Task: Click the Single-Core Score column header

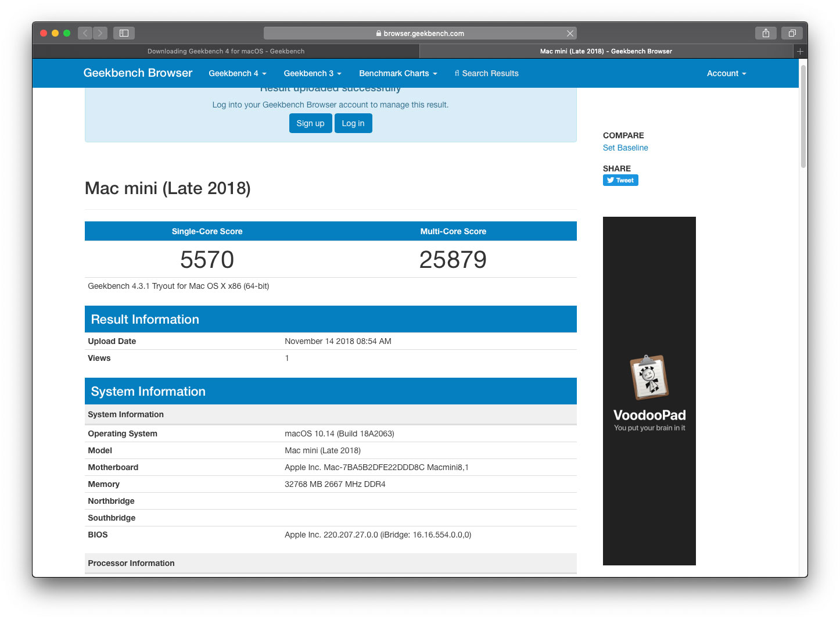Action: point(207,231)
